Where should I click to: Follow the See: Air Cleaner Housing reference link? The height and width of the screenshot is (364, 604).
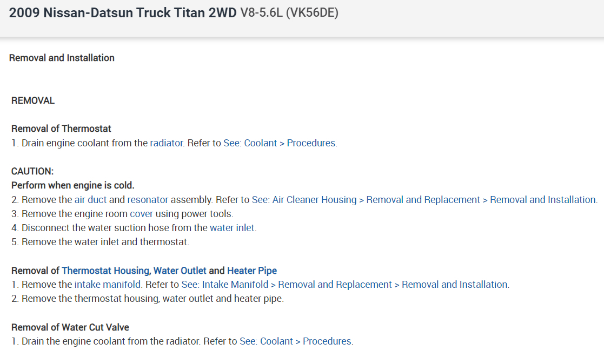424,200
